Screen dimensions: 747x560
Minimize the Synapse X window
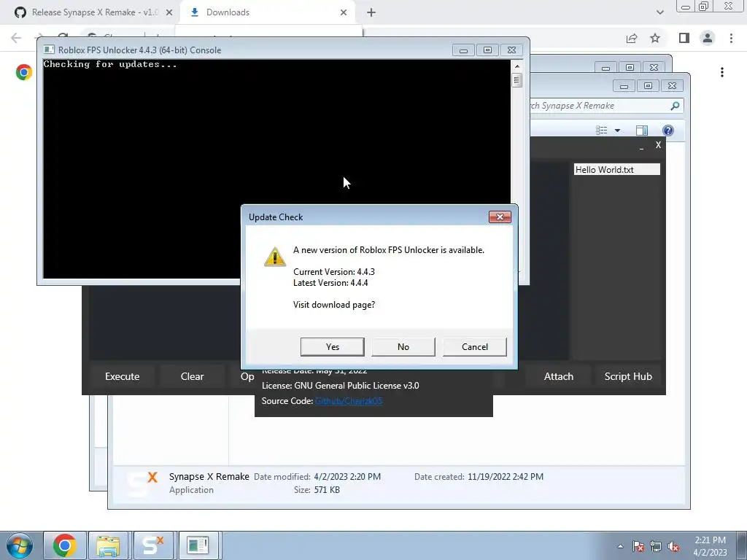[642, 147]
